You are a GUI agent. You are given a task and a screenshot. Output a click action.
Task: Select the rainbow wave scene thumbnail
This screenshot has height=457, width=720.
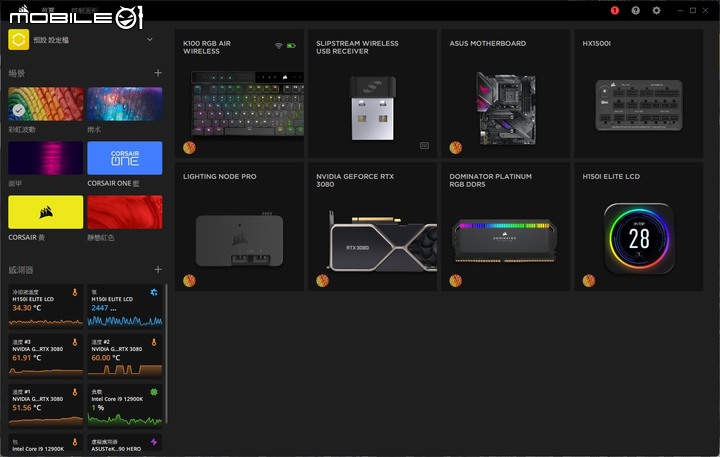coord(46,104)
